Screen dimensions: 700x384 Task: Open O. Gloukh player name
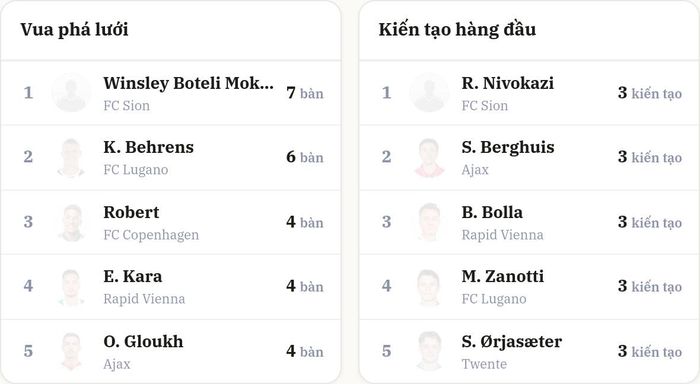pyautogui.click(x=143, y=342)
